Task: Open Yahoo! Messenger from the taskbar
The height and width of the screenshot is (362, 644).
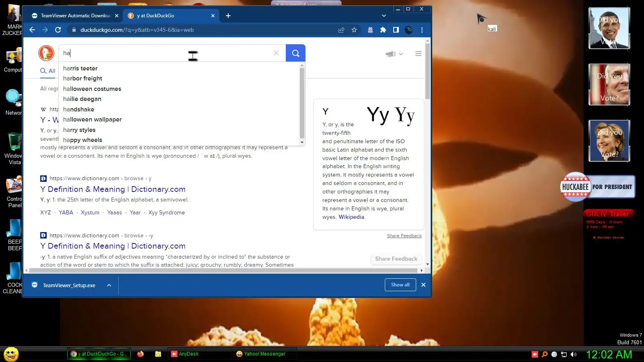Action: point(265,354)
